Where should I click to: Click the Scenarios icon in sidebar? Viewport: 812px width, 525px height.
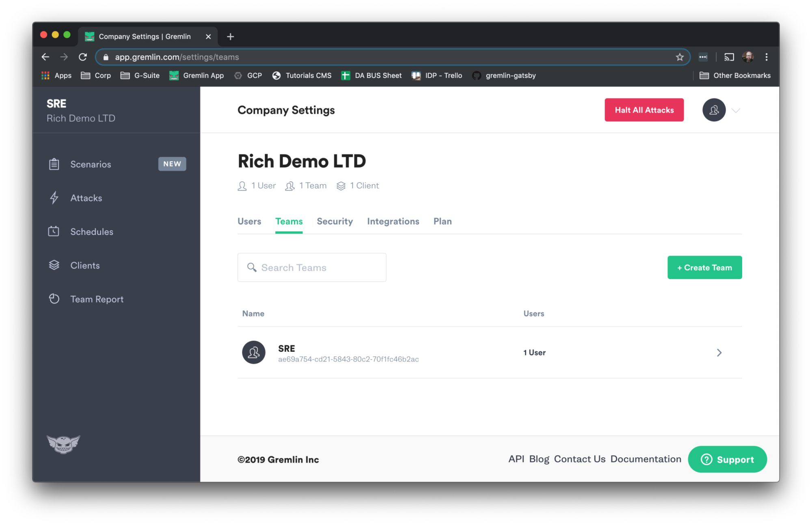pos(54,164)
